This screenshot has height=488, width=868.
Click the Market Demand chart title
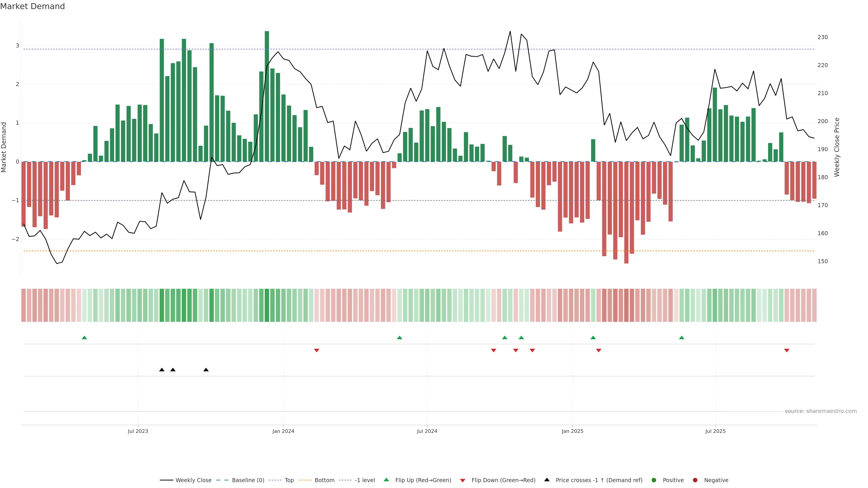point(32,6)
